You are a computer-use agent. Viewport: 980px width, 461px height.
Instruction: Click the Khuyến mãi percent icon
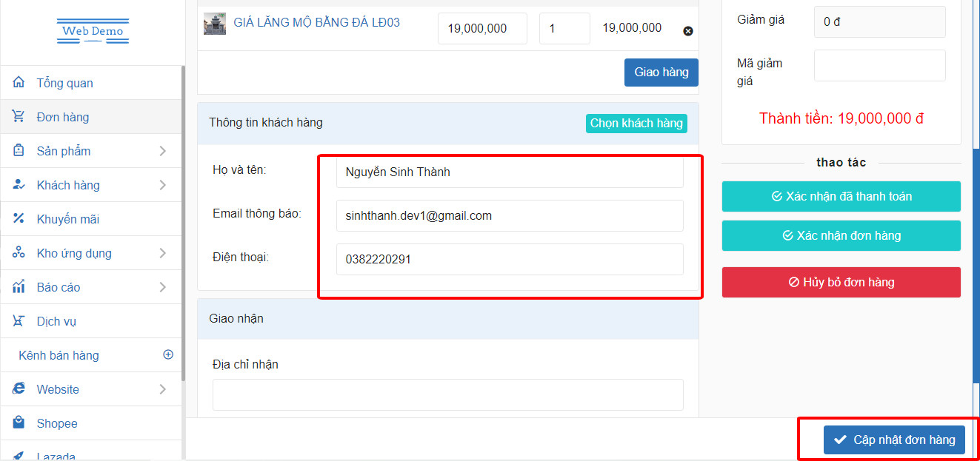pyautogui.click(x=19, y=218)
